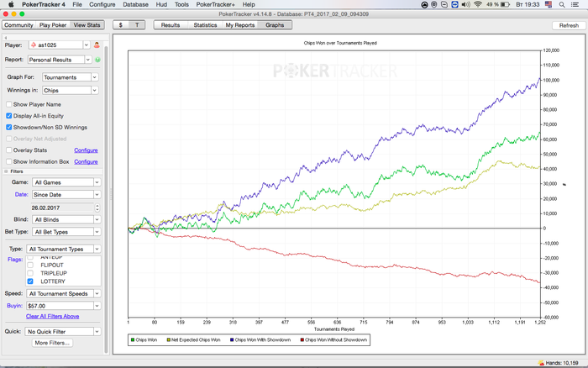This screenshot has width=588, height=368.
Task: Check the FLIPOUT flag
Action: 30,265
